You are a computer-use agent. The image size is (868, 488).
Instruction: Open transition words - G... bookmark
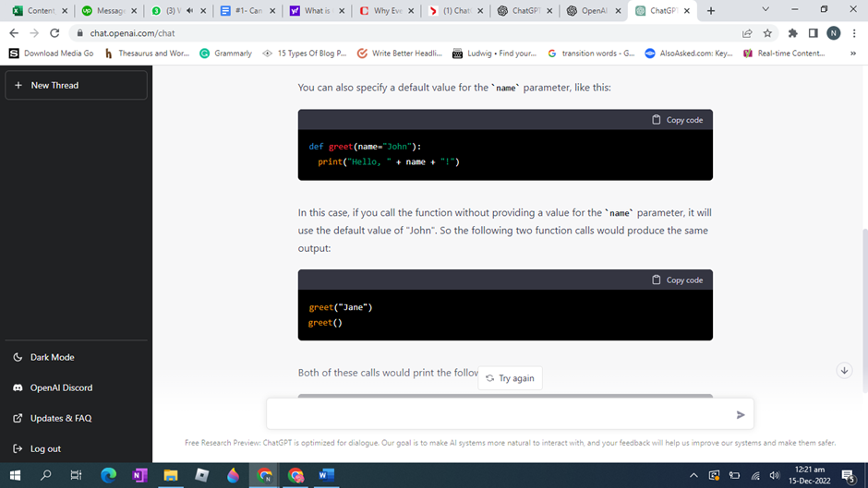click(591, 54)
